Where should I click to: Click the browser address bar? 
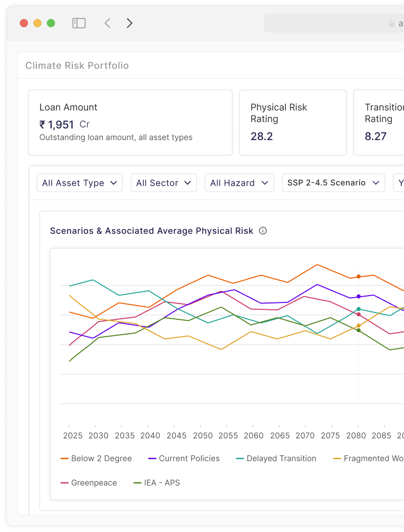[x=334, y=23]
